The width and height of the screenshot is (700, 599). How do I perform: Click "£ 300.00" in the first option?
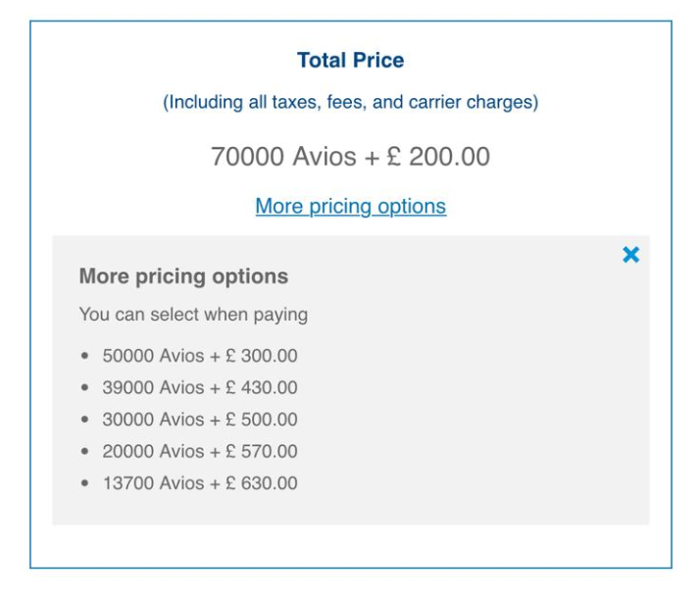point(259,356)
